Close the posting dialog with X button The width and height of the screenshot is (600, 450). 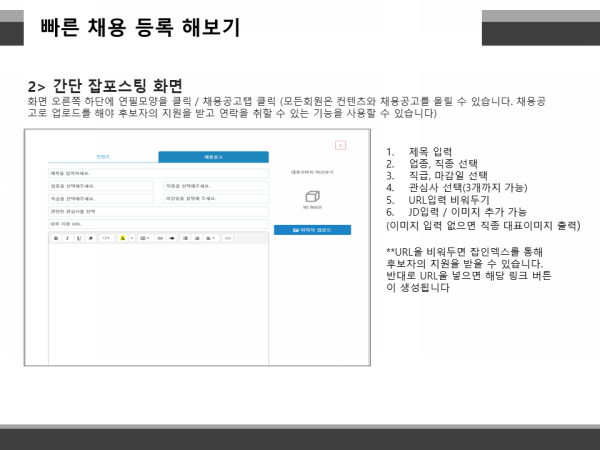pos(340,145)
